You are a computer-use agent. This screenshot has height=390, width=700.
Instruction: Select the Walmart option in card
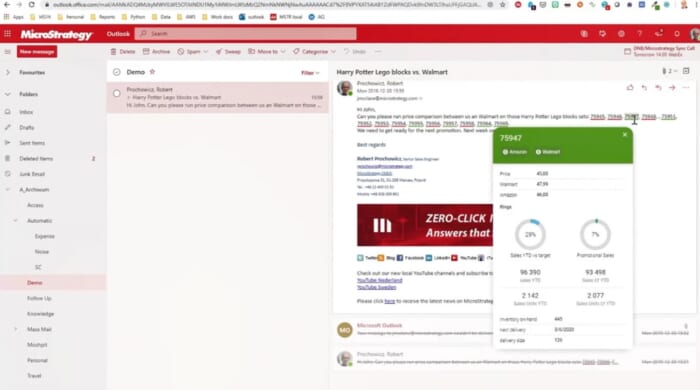pyautogui.click(x=548, y=152)
